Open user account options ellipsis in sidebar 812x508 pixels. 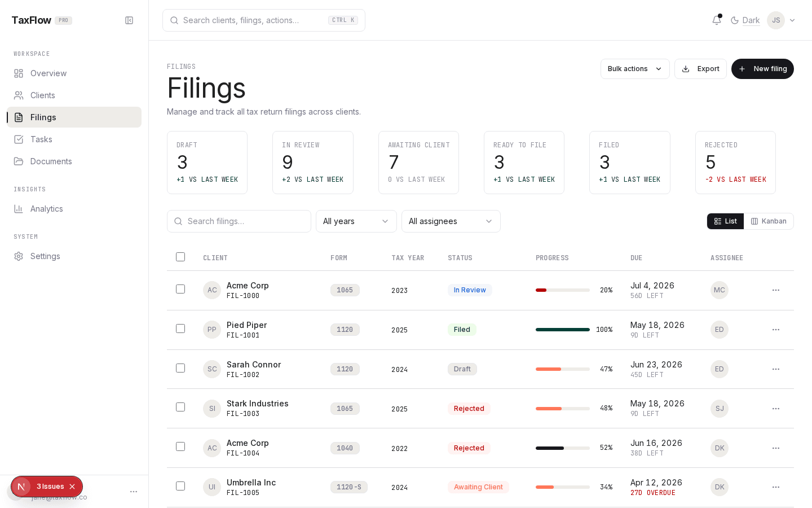click(x=134, y=492)
